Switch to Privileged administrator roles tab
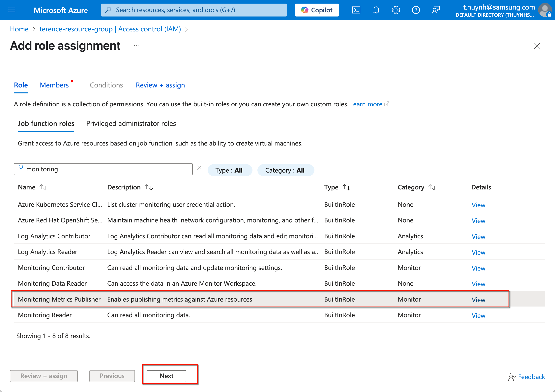Viewport: 555px width, 392px height. (x=131, y=124)
